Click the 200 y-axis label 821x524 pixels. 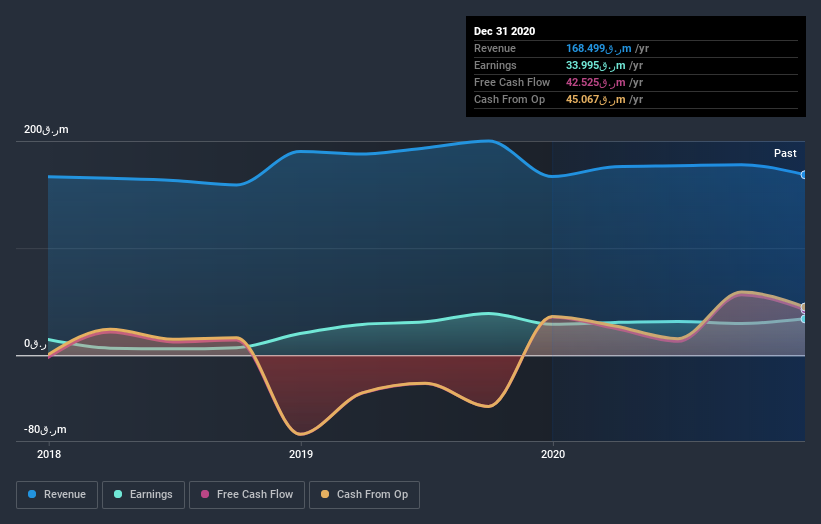click(x=46, y=129)
